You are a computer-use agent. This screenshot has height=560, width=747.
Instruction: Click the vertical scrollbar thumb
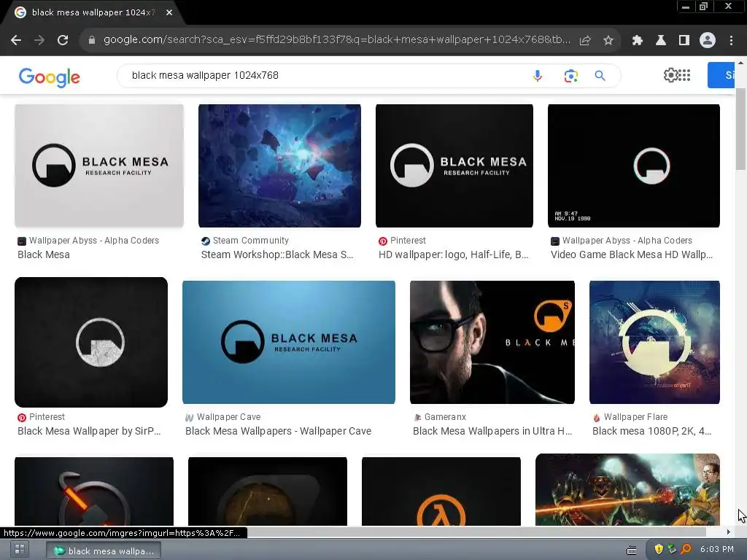(740, 128)
